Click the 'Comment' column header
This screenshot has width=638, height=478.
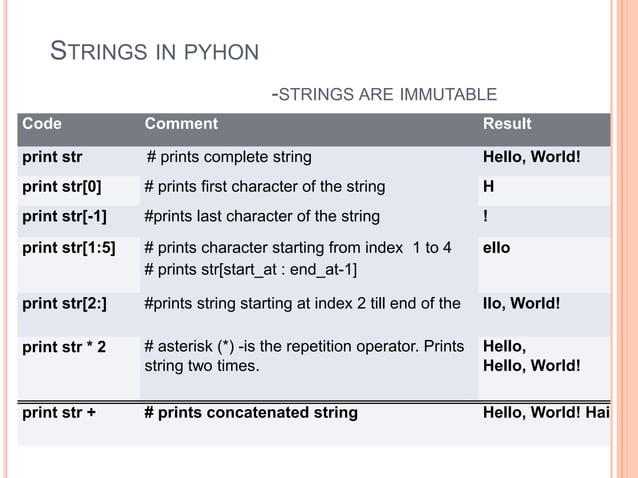[x=181, y=124]
